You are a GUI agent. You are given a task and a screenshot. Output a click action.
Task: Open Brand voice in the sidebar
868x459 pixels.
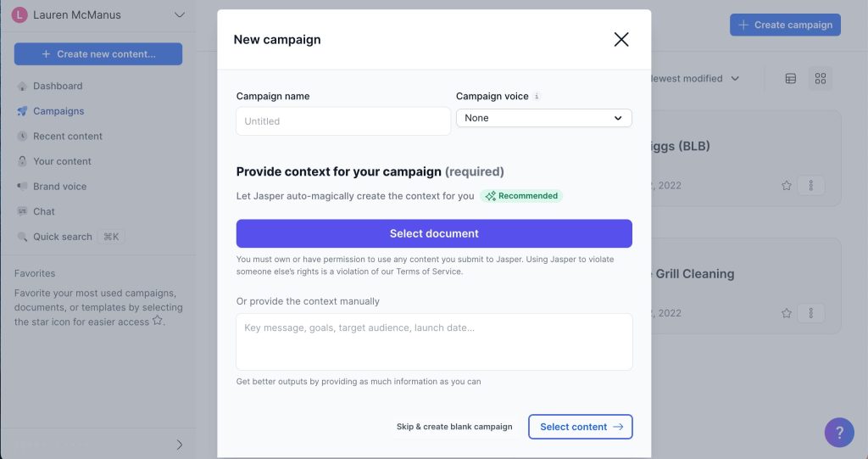point(59,187)
